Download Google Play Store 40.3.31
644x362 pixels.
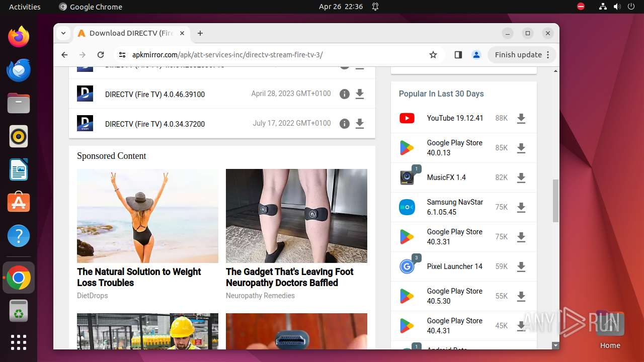[521, 237]
